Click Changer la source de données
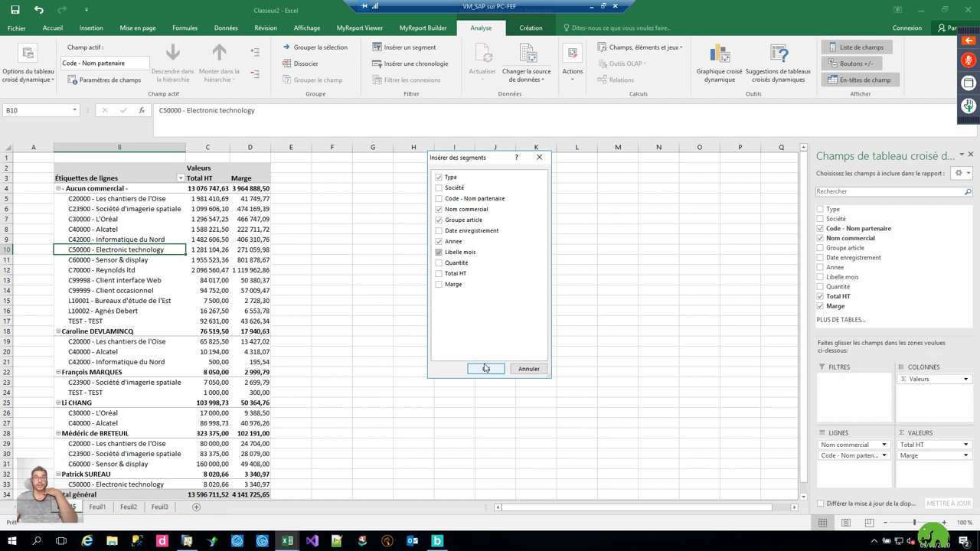 point(528,63)
